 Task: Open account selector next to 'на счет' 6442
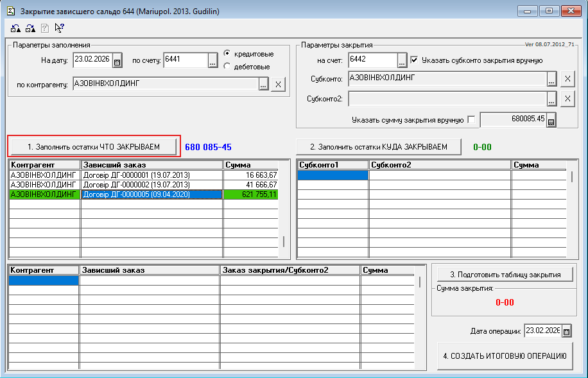[x=402, y=60]
